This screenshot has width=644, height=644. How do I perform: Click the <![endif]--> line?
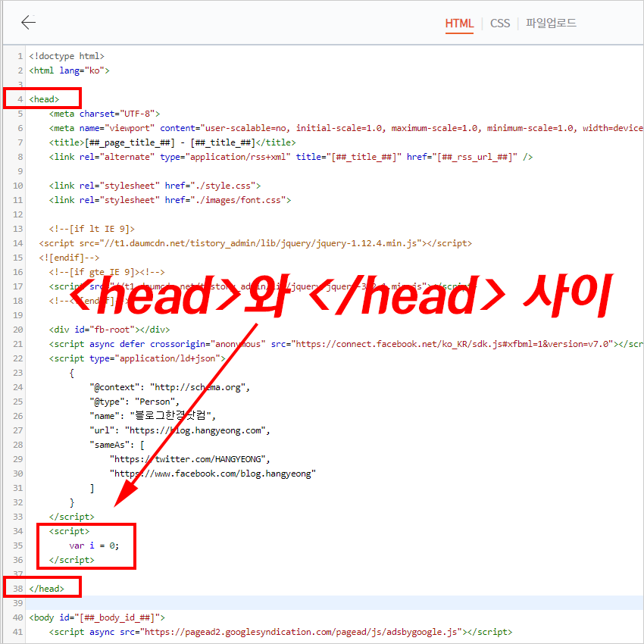coord(69,258)
